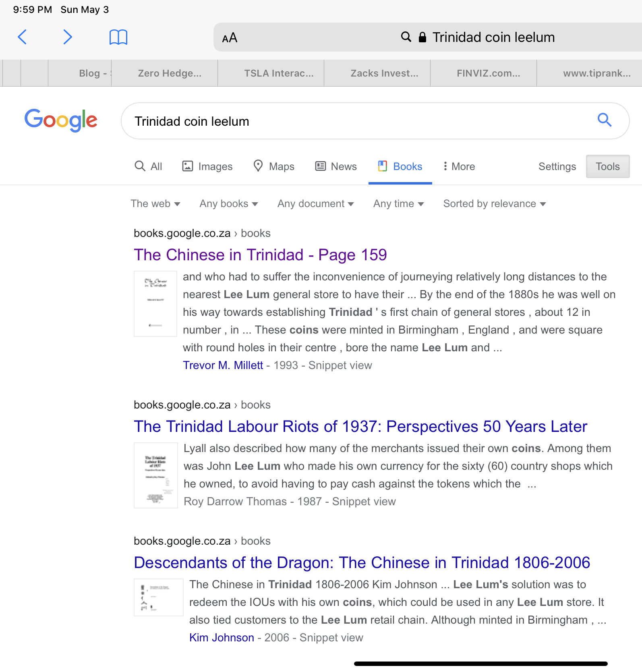Tap the Descendants of the Dragon book thumbnail
Image resolution: width=642 pixels, height=672 pixels.
158,597
